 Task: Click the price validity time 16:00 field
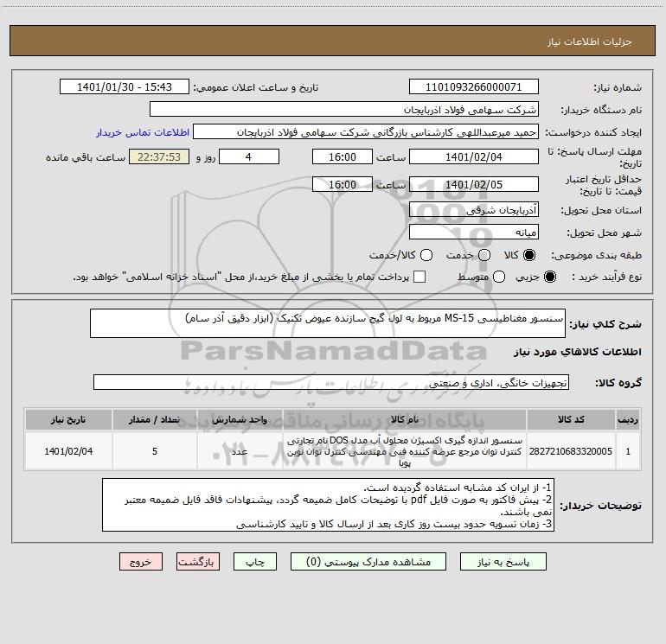tap(343, 185)
